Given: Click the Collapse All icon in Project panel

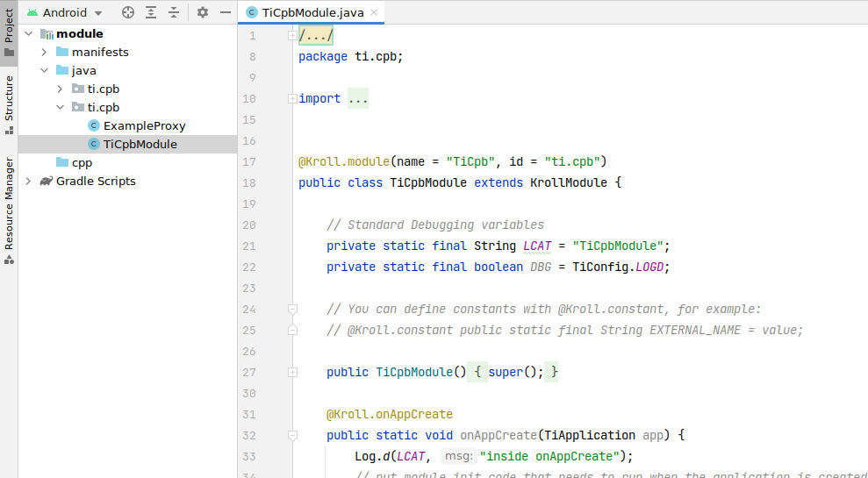Looking at the screenshot, I should point(174,12).
